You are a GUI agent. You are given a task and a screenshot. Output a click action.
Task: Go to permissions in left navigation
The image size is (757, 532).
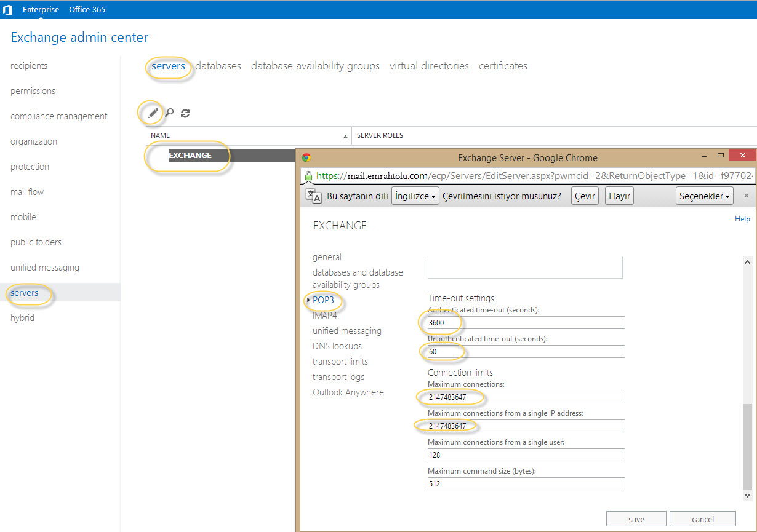33,91
